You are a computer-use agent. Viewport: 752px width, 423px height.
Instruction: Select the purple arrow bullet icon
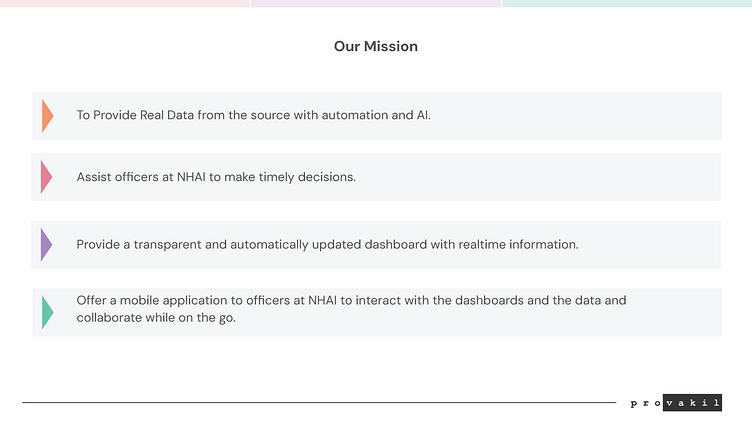coord(46,244)
